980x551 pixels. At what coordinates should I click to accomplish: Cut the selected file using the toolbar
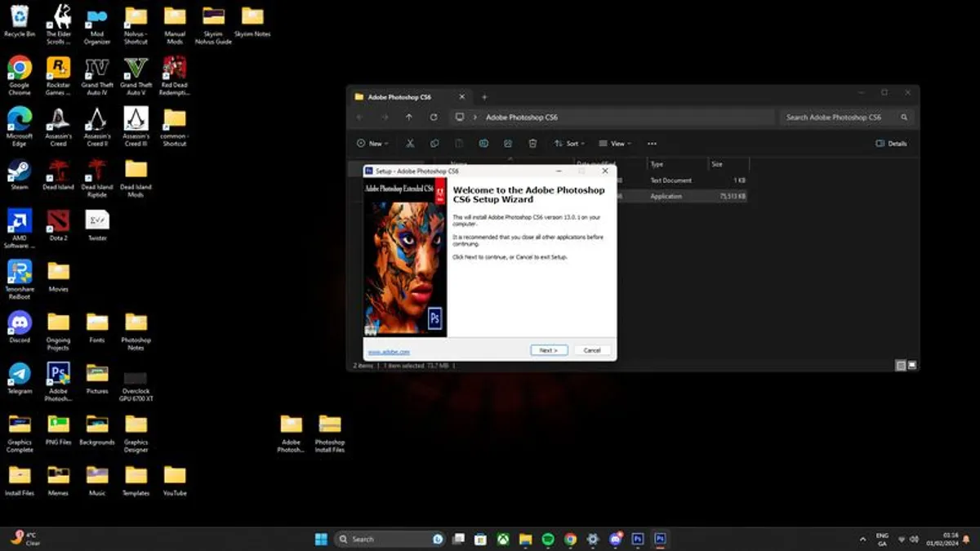(411, 143)
